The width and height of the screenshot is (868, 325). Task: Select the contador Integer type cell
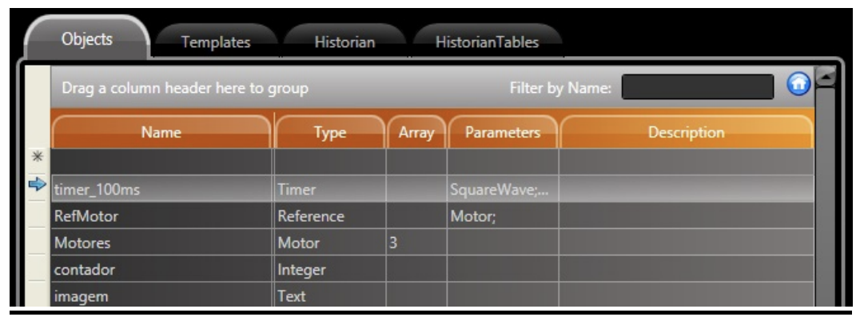[330, 270]
